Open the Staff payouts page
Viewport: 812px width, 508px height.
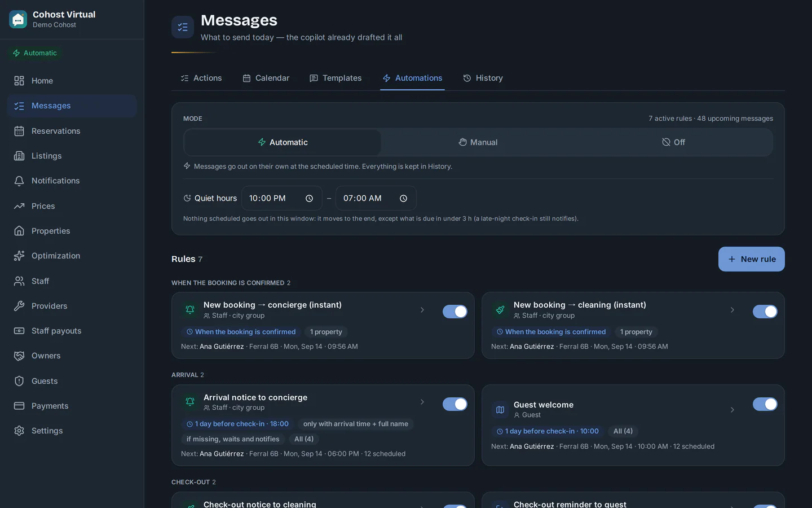[x=72, y=331]
